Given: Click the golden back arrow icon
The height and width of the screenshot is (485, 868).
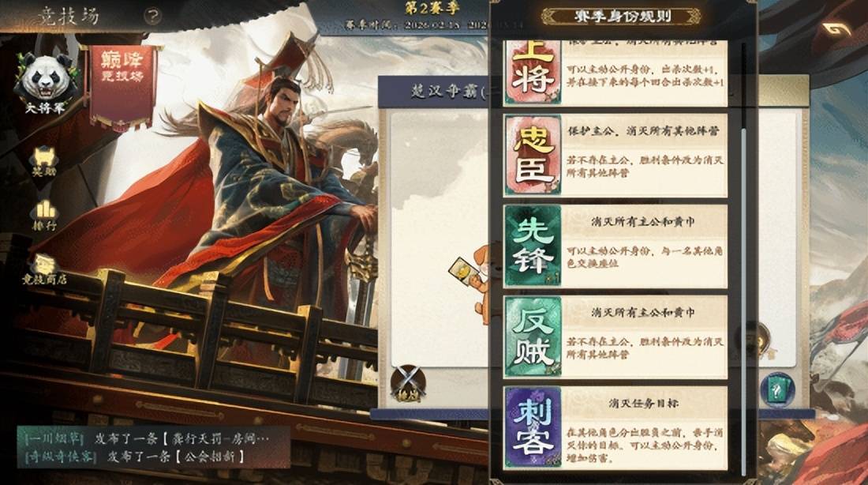Looking at the screenshot, I should coord(836,28).
